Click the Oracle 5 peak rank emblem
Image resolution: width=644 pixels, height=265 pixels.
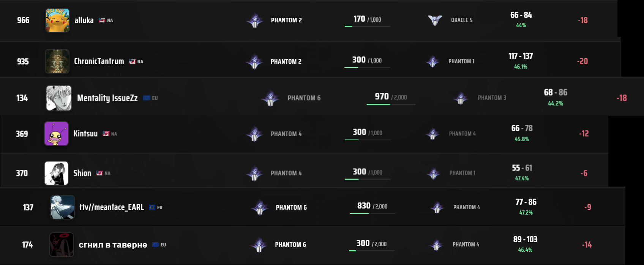(x=435, y=20)
